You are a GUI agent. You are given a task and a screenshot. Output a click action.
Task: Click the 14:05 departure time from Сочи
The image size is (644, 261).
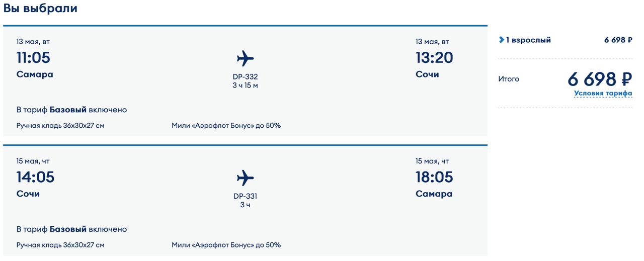35,177
